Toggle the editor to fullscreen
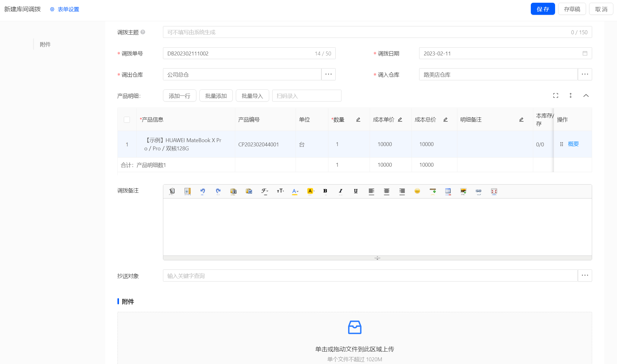617x364 pixels. [x=494, y=191]
